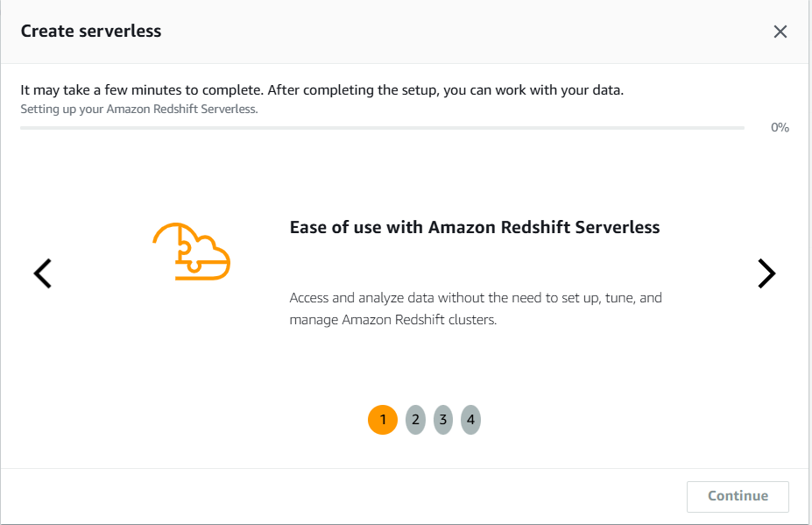
Task: Click the setup progress bar
Action: [x=382, y=128]
